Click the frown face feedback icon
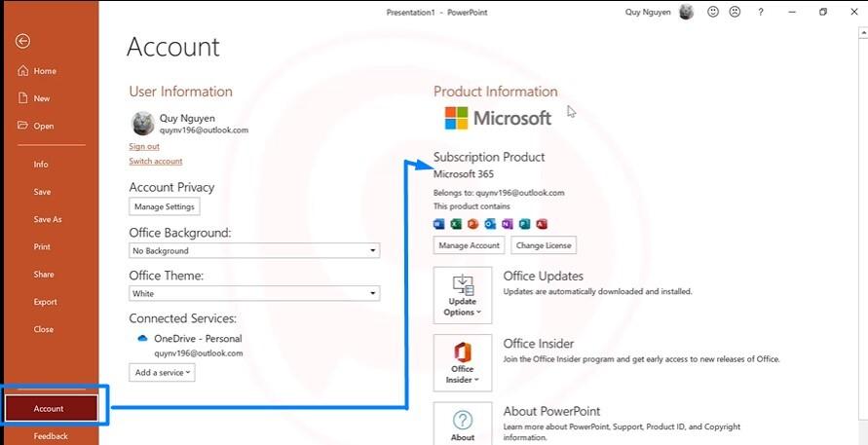The height and width of the screenshot is (445, 868). pos(735,12)
